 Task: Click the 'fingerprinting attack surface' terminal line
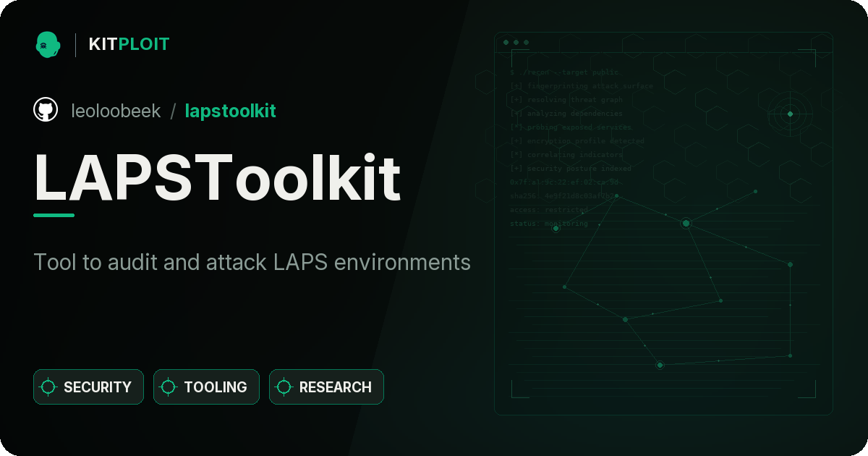coord(581,86)
